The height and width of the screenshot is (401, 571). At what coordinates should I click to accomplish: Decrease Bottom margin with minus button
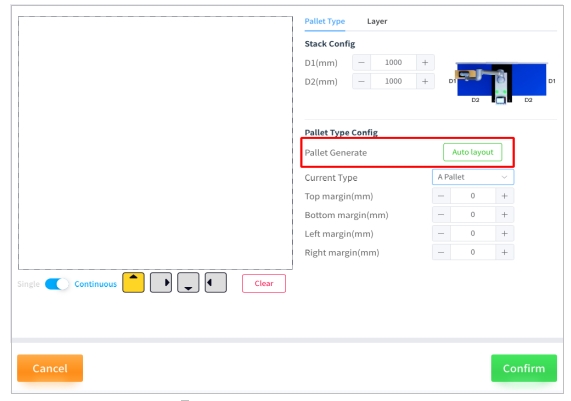tap(441, 215)
